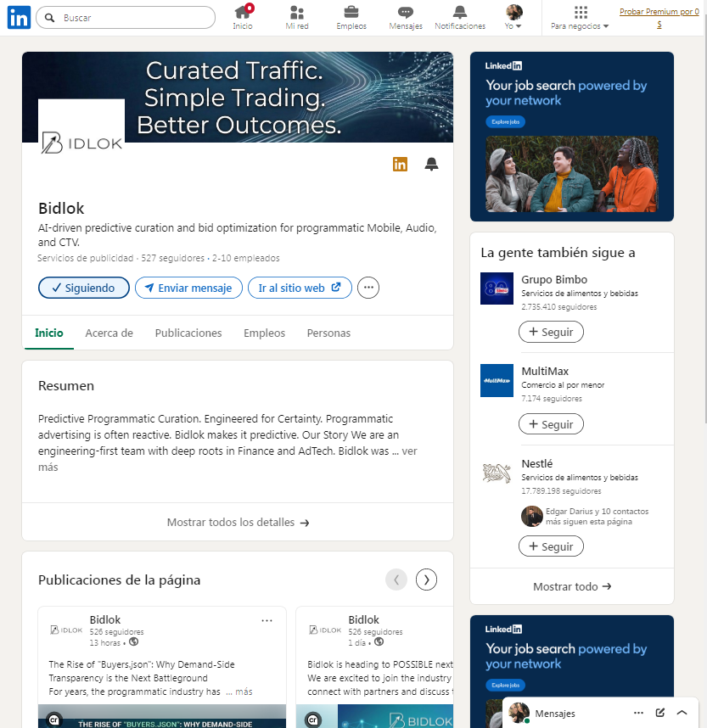
Task: Open the three-dot more options for Bidlok
Action: [368, 288]
